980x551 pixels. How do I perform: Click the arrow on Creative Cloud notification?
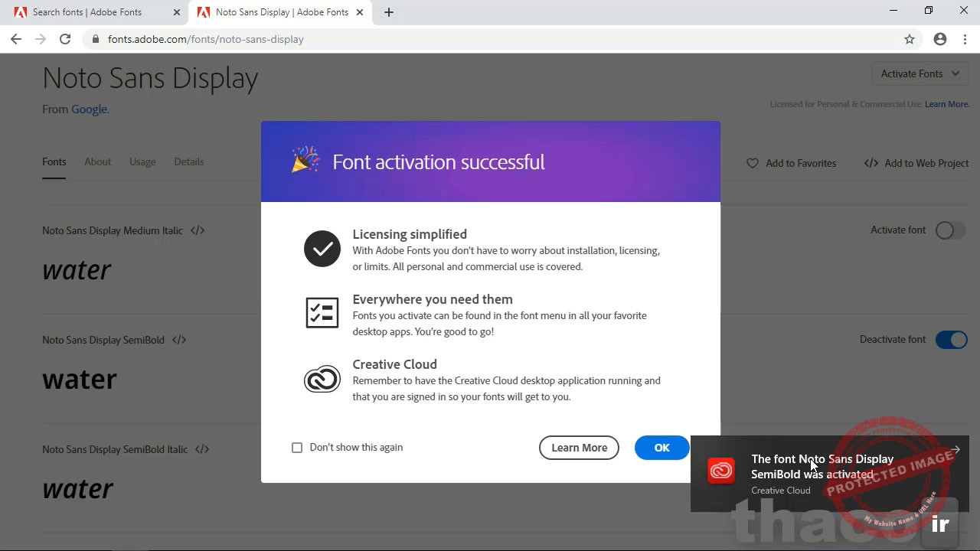coord(955,449)
